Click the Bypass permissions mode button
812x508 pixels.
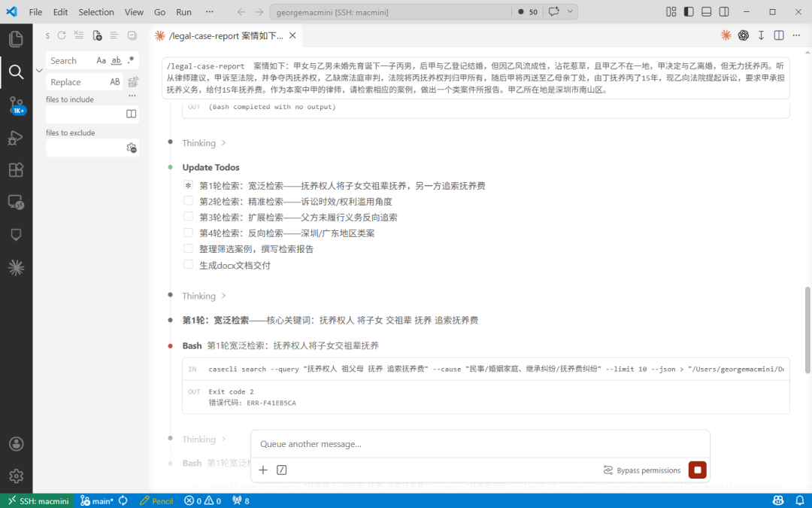[642, 470]
